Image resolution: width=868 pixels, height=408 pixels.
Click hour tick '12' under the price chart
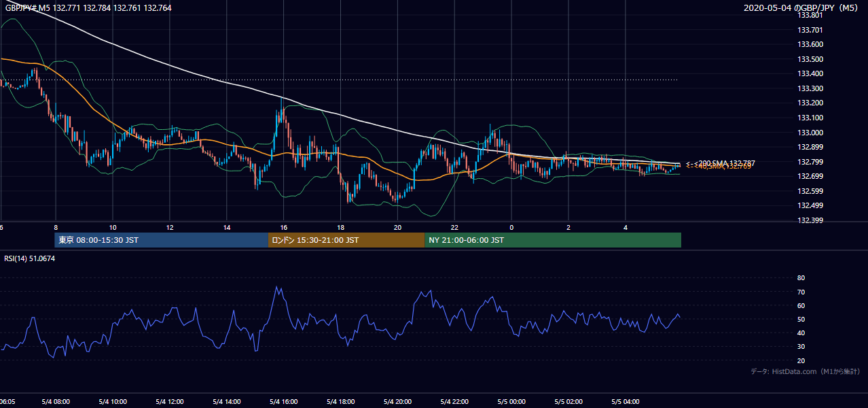click(170, 227)
